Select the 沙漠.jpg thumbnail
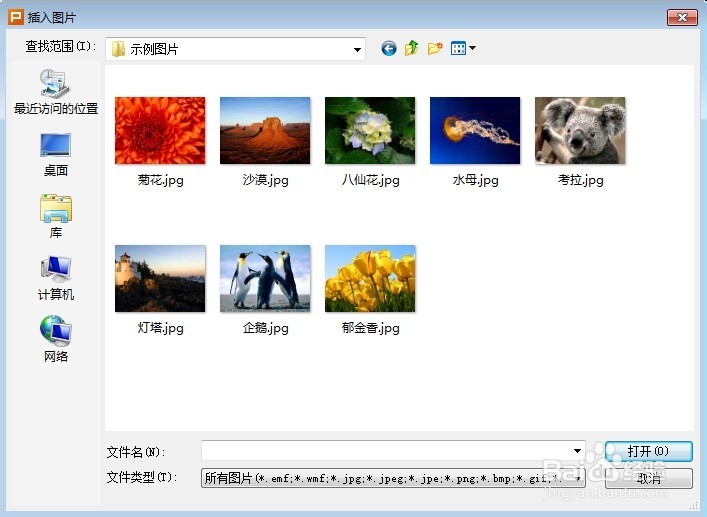The image size is (707, 517). (x=265, y=130)
